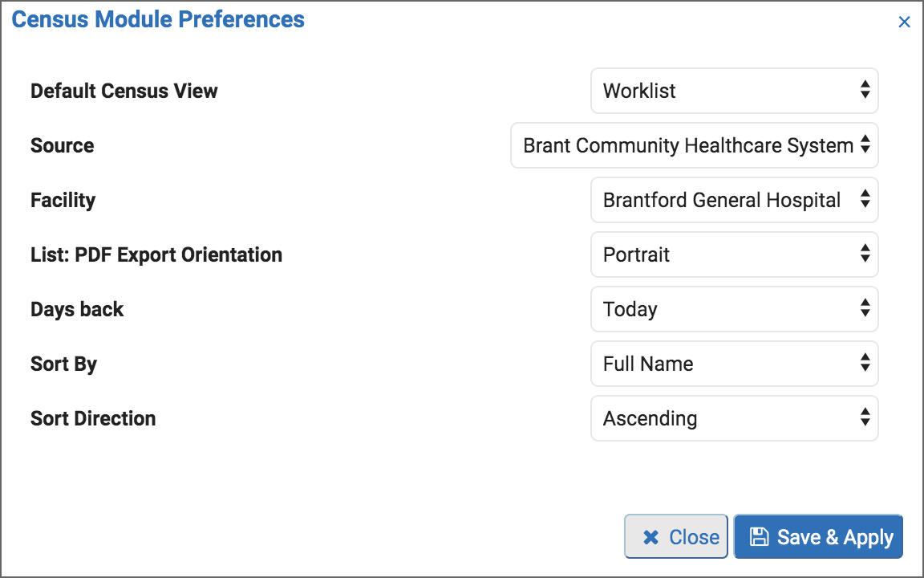The image size is (924, 578).
Task: Open the Brant Community Healthcare System dropdown
Action: pyautogui.click(x=694, y=145)
